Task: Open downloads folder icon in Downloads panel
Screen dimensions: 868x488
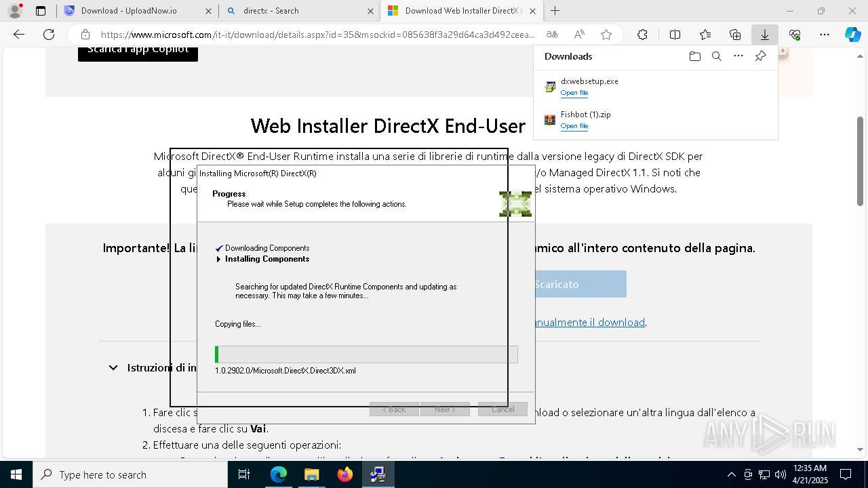Action: pos(694,56)
